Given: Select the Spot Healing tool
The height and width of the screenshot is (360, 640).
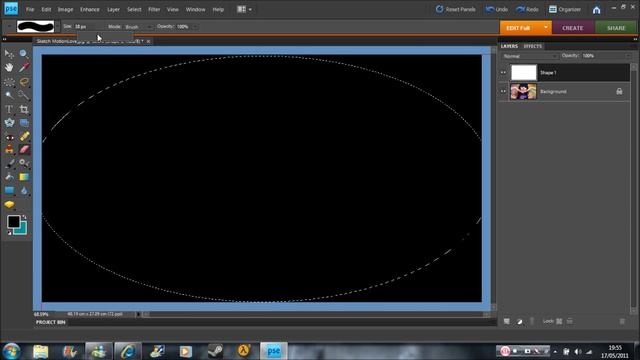Looking at the screenshot, I should [24, 137].
